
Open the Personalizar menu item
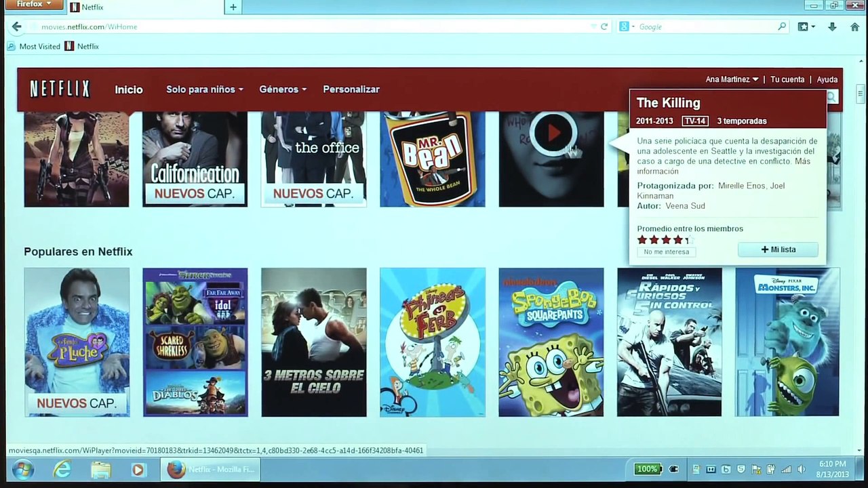[351, 89]
